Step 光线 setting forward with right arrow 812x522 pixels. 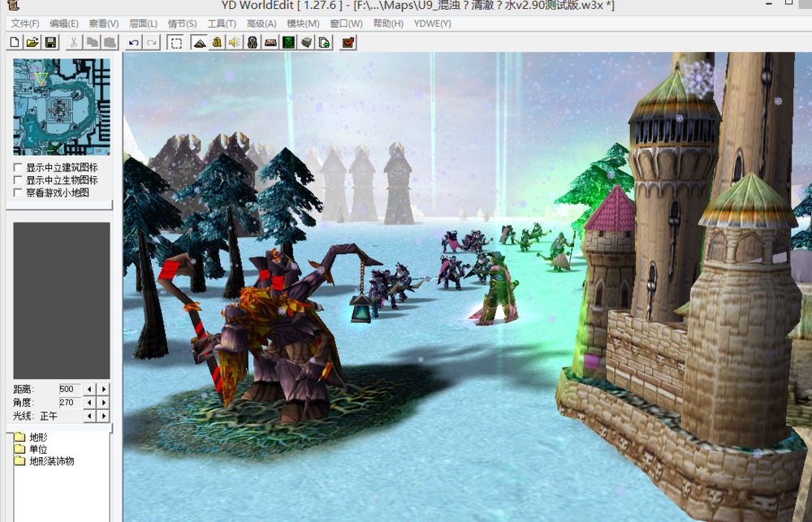coord(104,416)
